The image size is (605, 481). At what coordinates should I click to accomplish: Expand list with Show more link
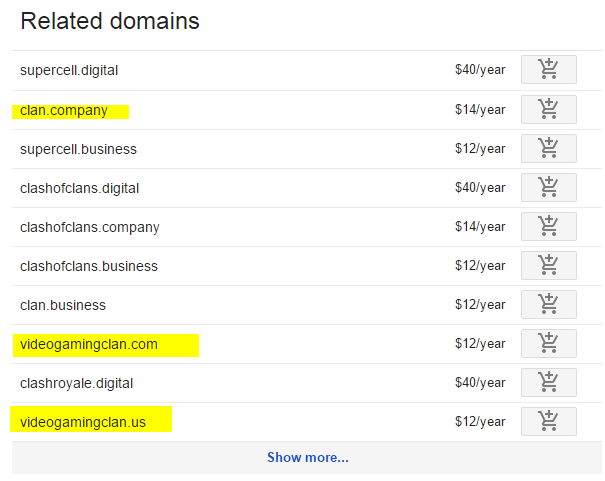coord(307,458)
